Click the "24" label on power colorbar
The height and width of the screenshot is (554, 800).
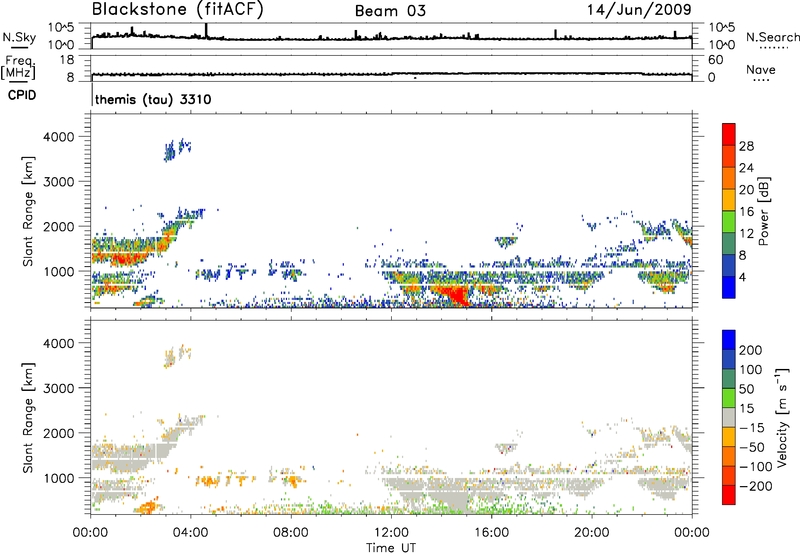tap(746, 168)
